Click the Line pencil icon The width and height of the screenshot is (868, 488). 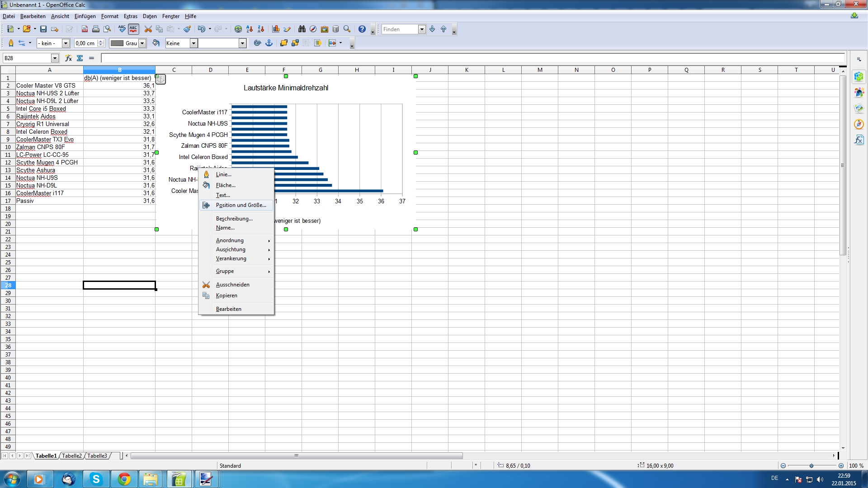(x=11, y=43)
